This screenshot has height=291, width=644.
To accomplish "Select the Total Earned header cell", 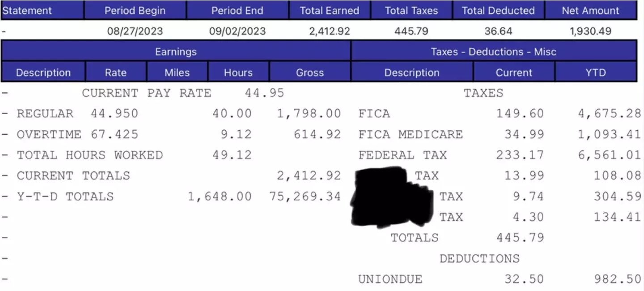I will [x=330, y=10].
